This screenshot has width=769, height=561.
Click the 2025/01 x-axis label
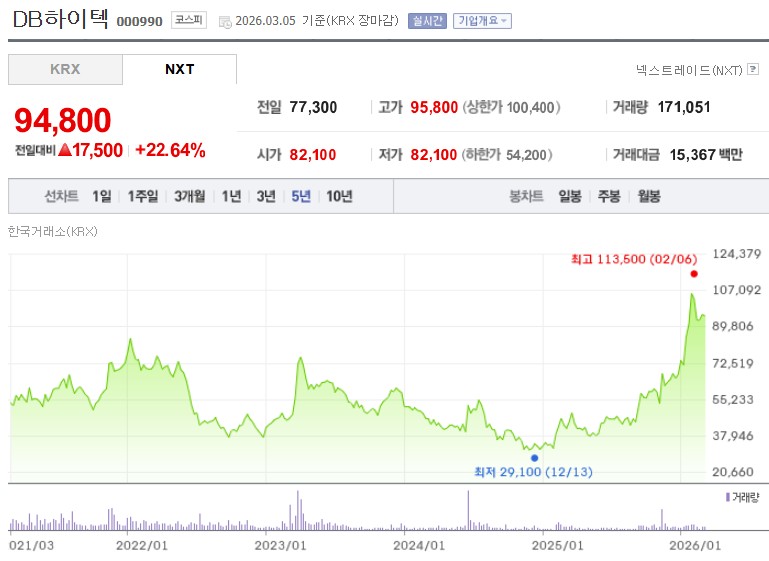(x=558, y=545)
